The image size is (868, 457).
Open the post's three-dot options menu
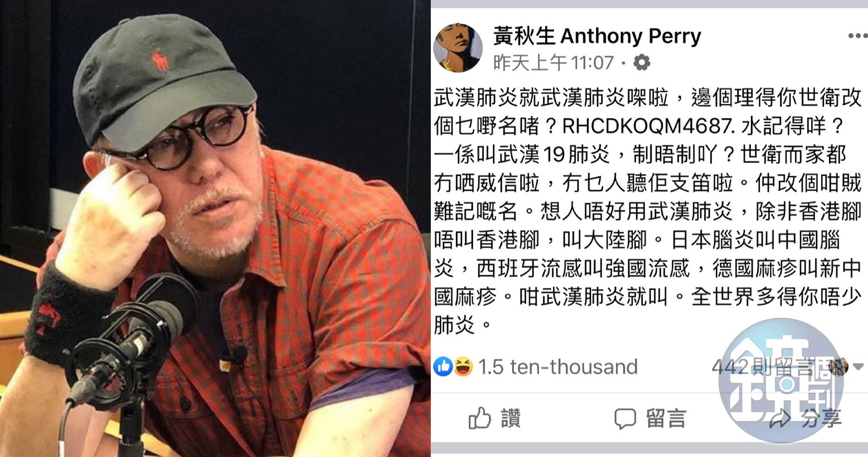tap(858, 36)
